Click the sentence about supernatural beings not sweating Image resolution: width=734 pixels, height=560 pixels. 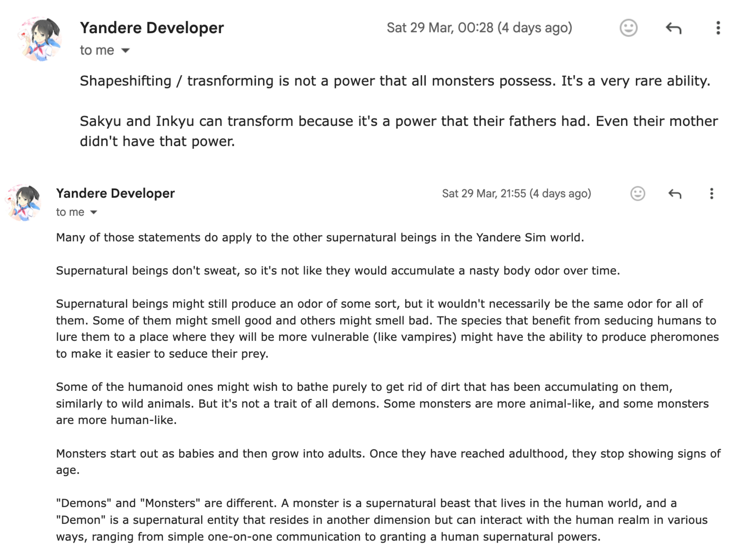point(338,271)
